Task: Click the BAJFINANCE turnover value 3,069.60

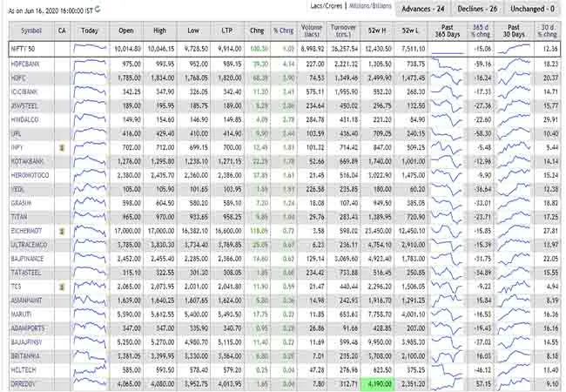Action: (x=347, y=259)
